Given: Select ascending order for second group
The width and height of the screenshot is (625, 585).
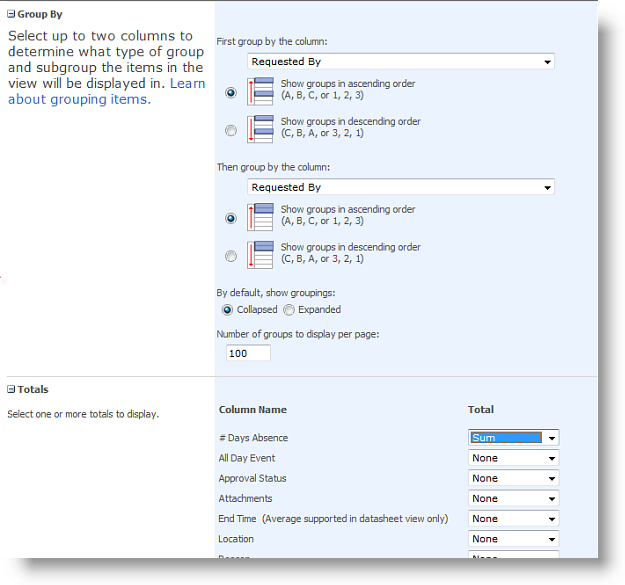Looking at the screenshot, I should [231, 218].
